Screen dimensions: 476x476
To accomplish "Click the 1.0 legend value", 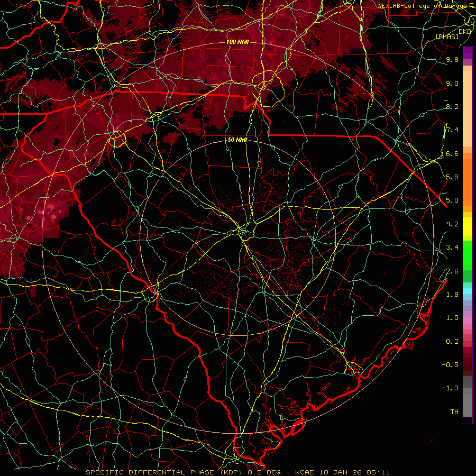I will (x=452, y=318).
